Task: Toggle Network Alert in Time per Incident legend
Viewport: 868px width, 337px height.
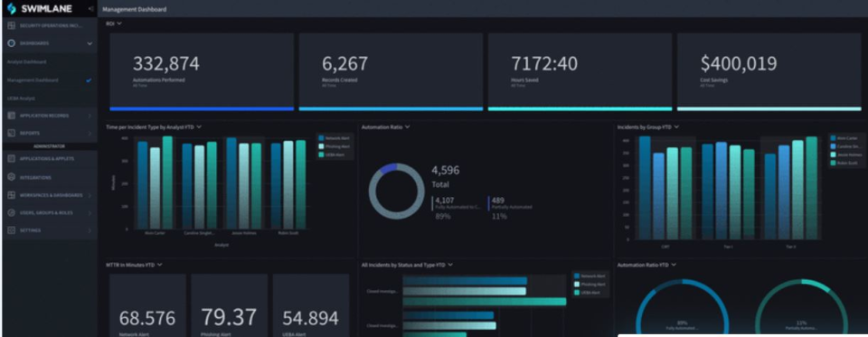Action: pyautogui.click(x=333, y=138)
